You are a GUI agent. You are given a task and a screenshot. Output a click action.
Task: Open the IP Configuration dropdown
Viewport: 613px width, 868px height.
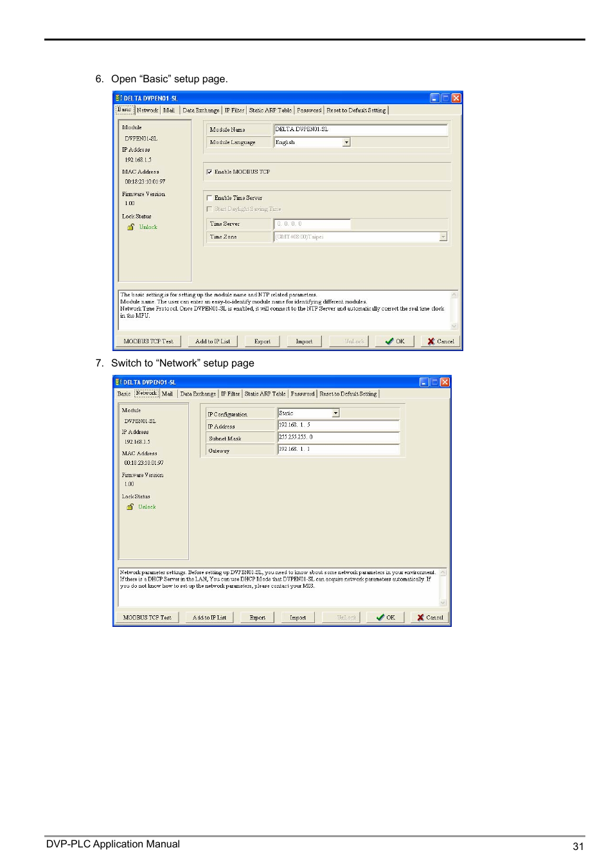(x=335, y=413)
